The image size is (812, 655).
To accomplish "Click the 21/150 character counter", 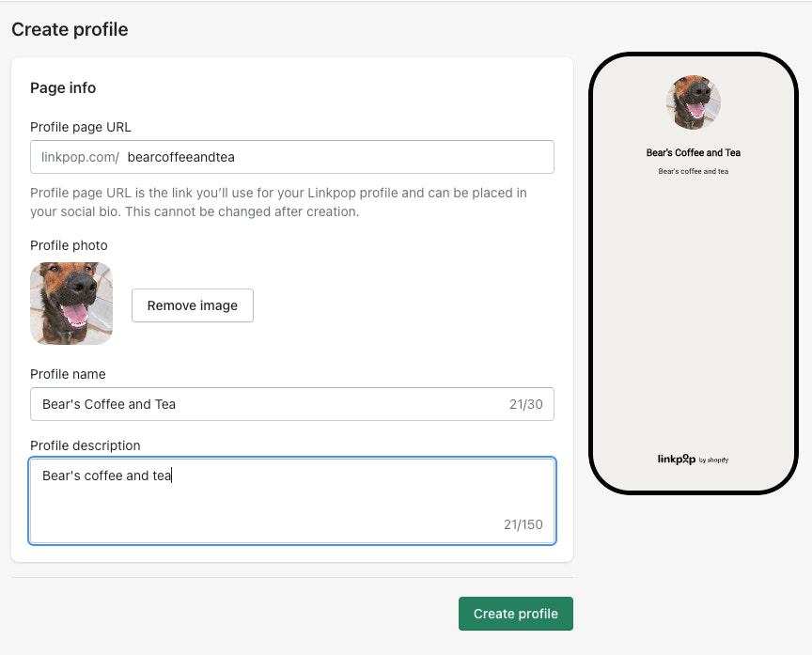I will pos(523,524).
